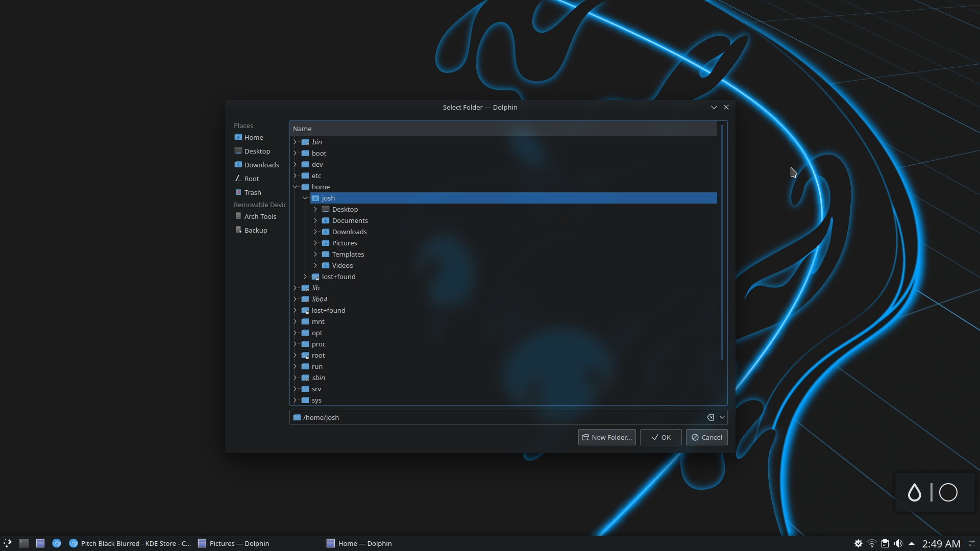Open the web browser taskbar launcher
The height and width of the screenshot is (551, 980).
coord(57,543)
